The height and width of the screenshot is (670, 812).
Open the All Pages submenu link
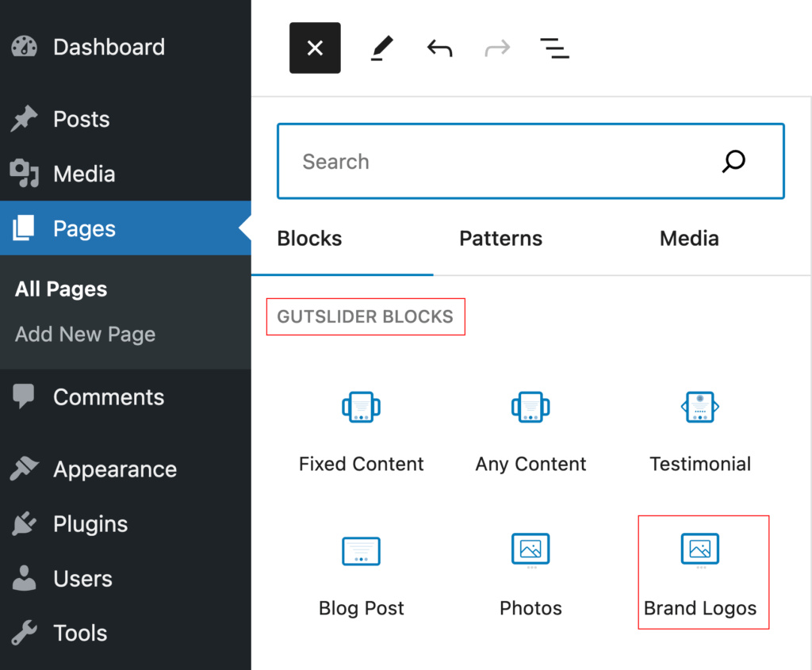61,289
